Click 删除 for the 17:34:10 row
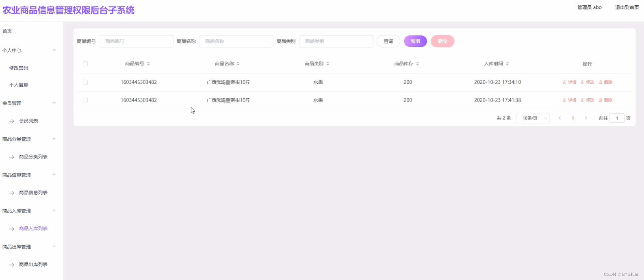The height and width of the screenshot is (280, 644). pyautogui.click(x=605, y=82)
